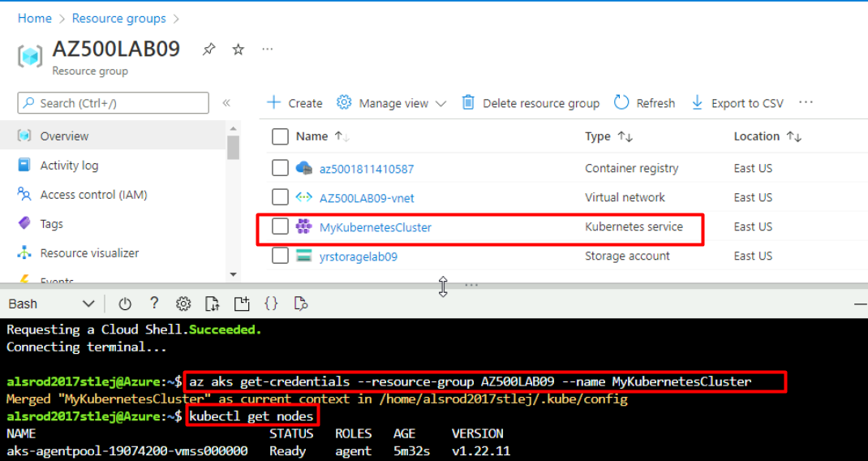The height and width of the screenshot is (461, 868).
Task: Check the az5001811410587 row checkbox
Action: (280, 168)
